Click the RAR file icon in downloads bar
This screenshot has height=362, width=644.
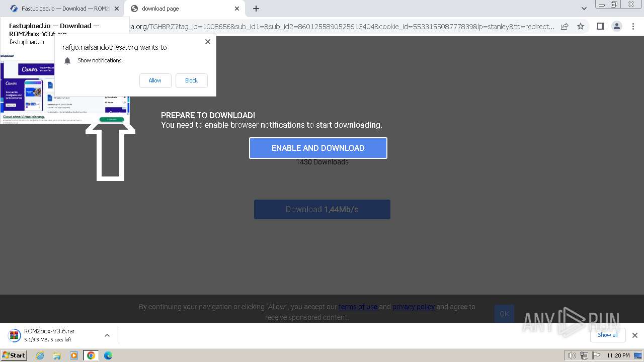click(x=14, y=335)
